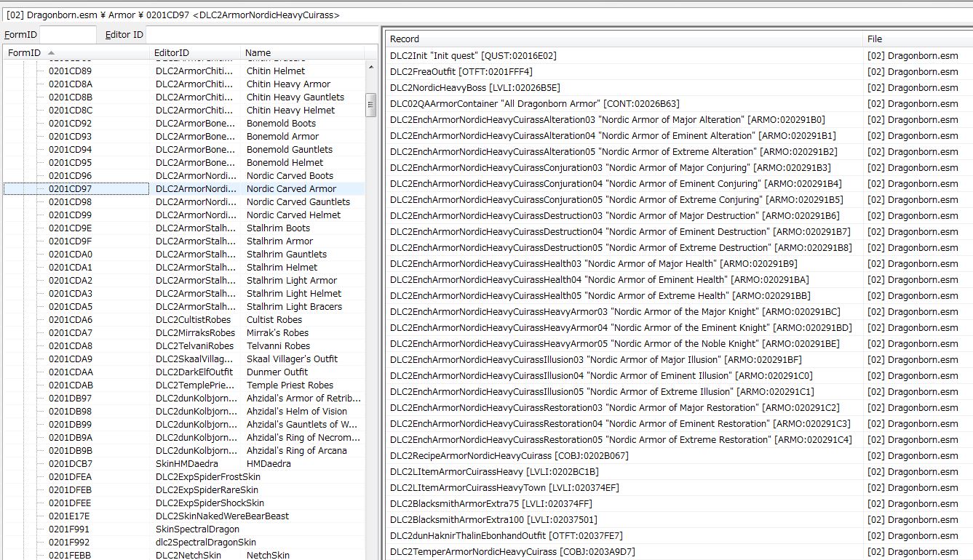Sort tree by the FormID column header

click(76, 52)
